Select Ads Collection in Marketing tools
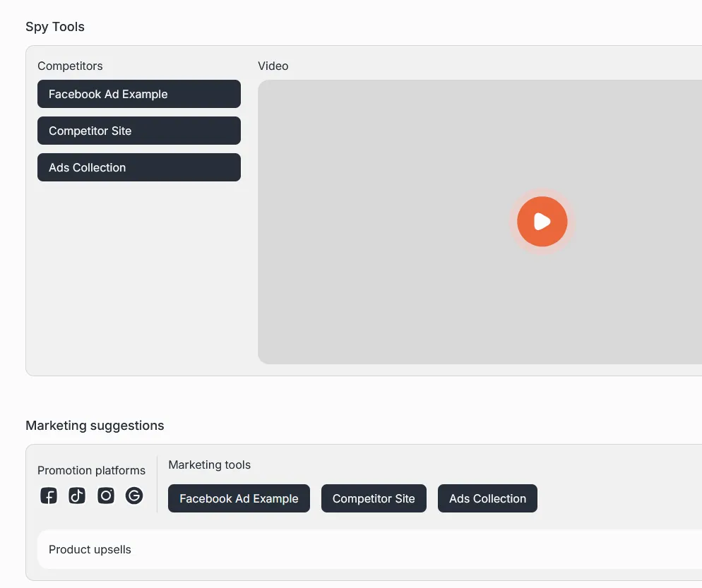The height and width of the screenshot is (588, 702). click(x=487, y=498)
